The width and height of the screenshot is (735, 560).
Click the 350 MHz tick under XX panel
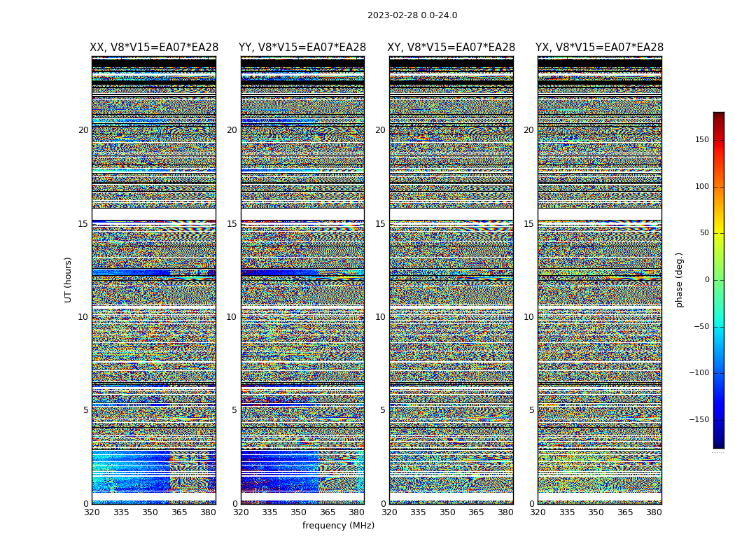(x=150, y=512)
